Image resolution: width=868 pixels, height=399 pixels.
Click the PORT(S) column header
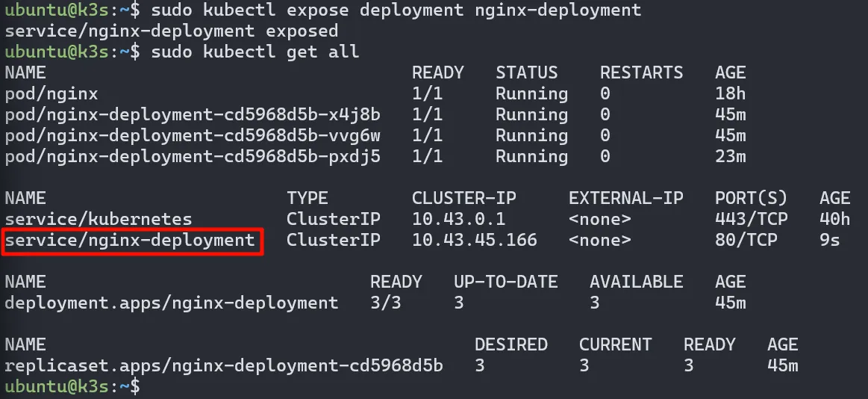(x=751, y=199)
